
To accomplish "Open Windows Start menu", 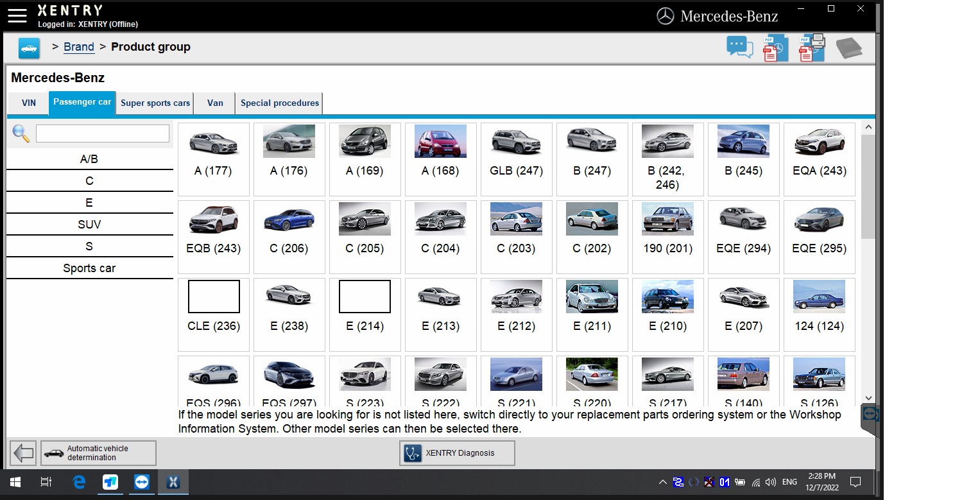I will (15, 482).
